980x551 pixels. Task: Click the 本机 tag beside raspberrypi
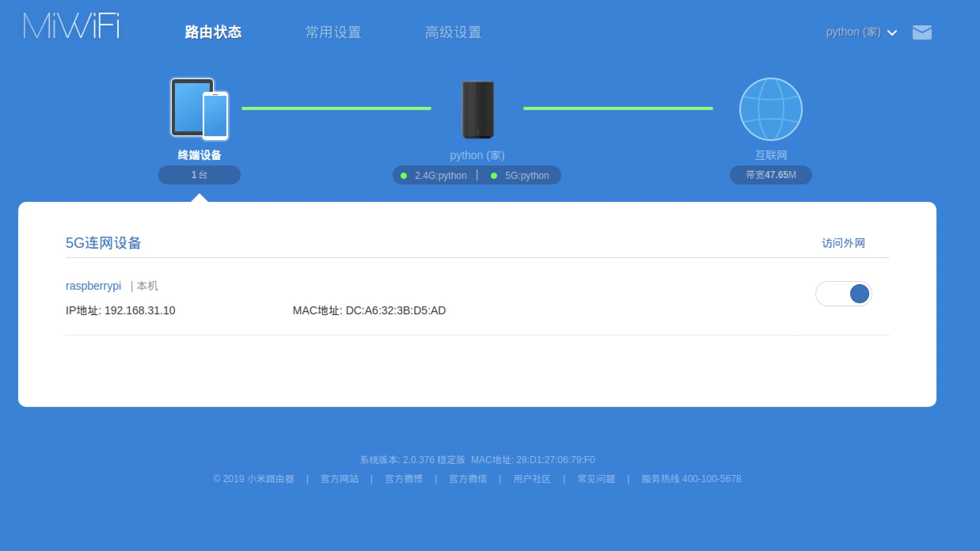pyautogui.click(x=147, y=286)
